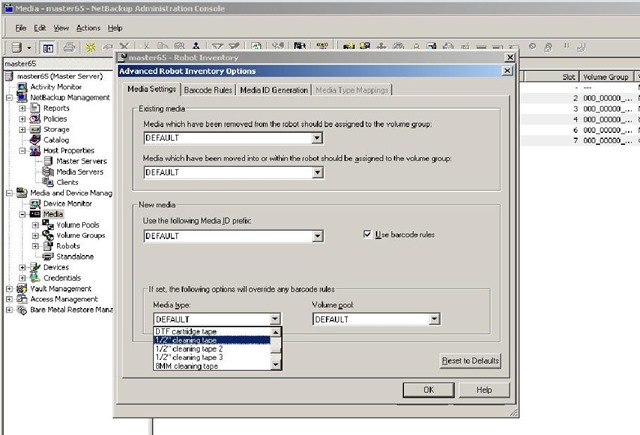640x435 pixels.
Task: Click Reset to Defaults button
Action: [470, 361]
